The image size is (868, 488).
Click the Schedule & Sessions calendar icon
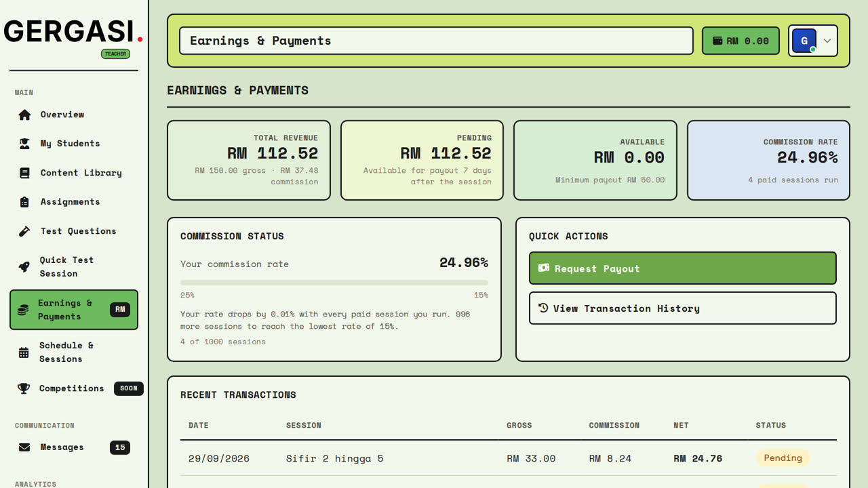[x=24, y=352]
